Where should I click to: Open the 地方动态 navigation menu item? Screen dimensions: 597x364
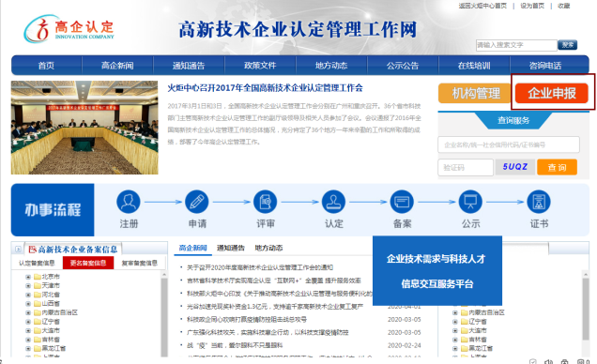point(331,66)
